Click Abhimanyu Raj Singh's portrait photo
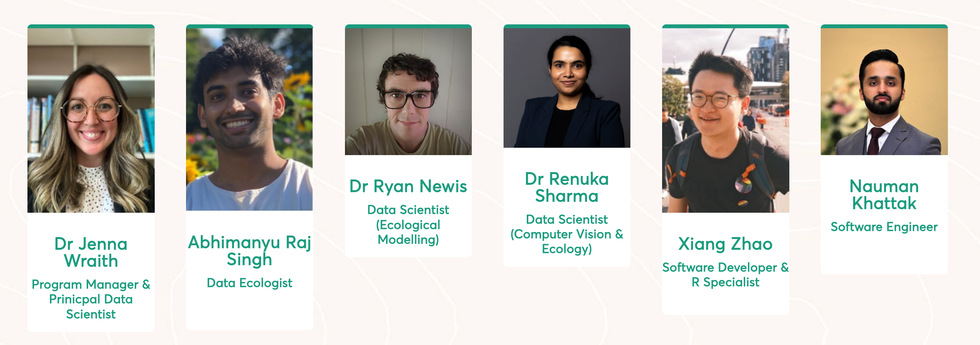This screenshot has height=345, width=980. [249, 120]
